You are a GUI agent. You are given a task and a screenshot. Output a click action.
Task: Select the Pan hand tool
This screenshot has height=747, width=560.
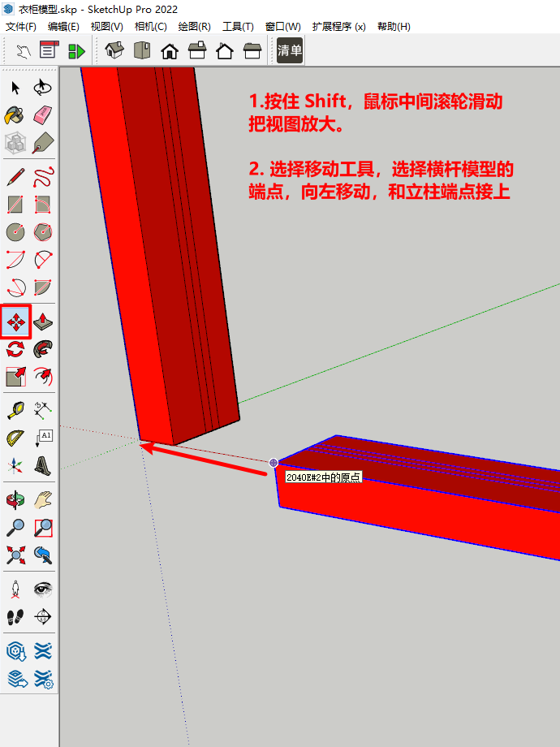[44, 498]
